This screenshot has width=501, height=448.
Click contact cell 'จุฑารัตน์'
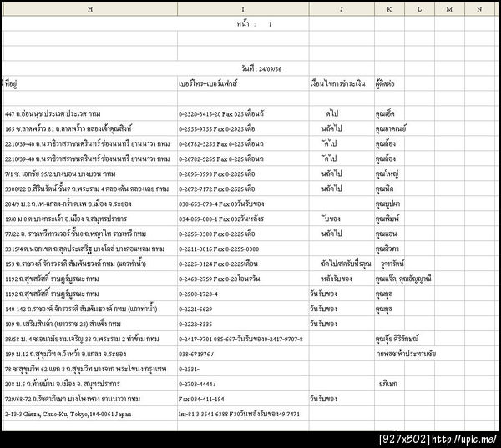(389, 264)
